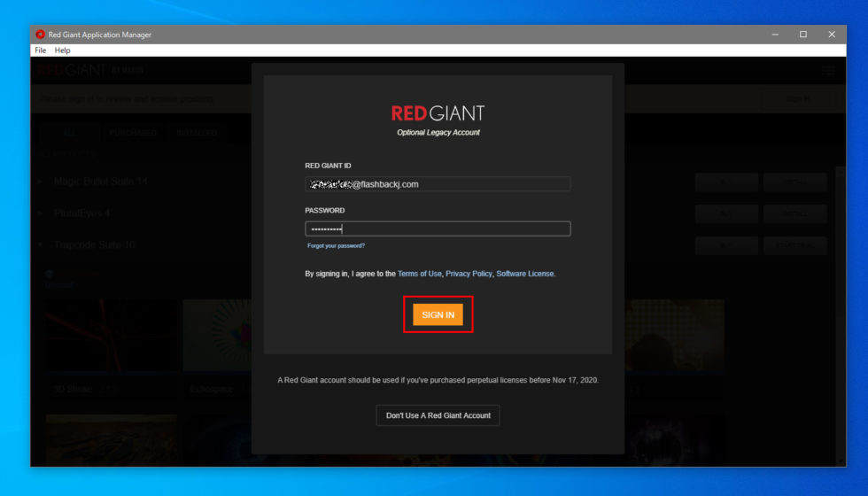The width and height of the screenshot is (868, 496).
Task: Click the Red Giant logo in dialog
Action: (x=438, y=113)
